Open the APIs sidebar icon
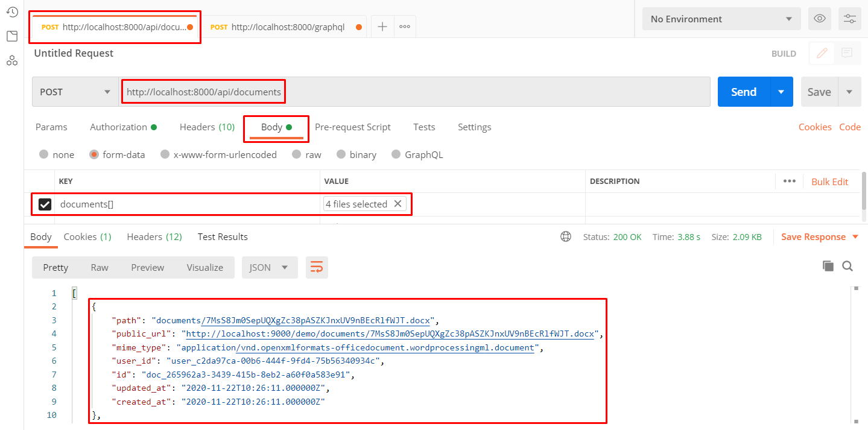Viewport: 868px width, 430px height. [x=11, y=60]
